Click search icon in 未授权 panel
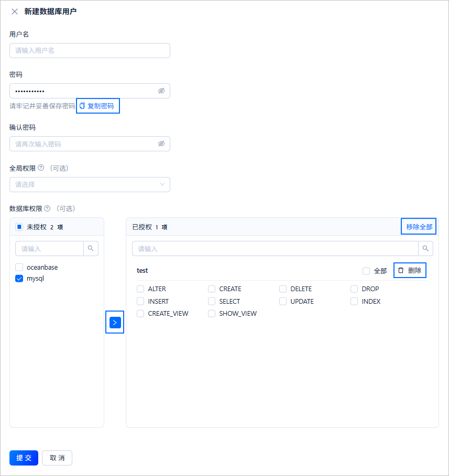This screenshot has height=476, width=449. [x=91, y=248]
